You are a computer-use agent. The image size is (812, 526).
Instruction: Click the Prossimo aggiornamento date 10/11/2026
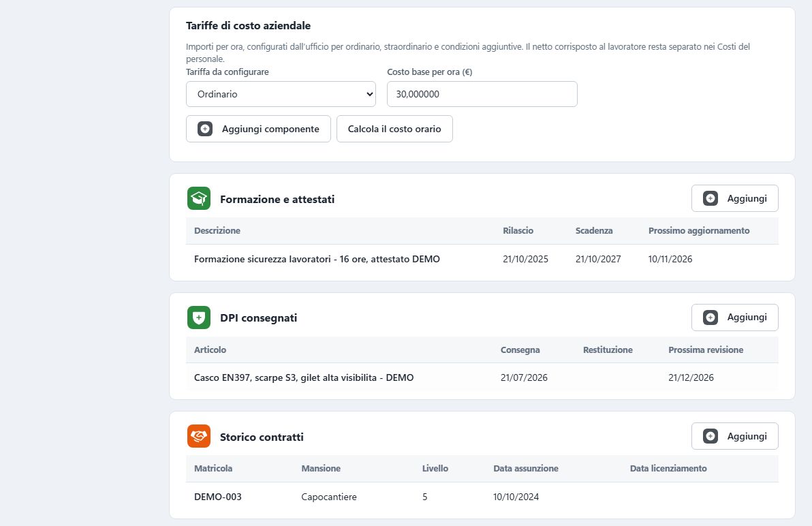click(670, 259)
